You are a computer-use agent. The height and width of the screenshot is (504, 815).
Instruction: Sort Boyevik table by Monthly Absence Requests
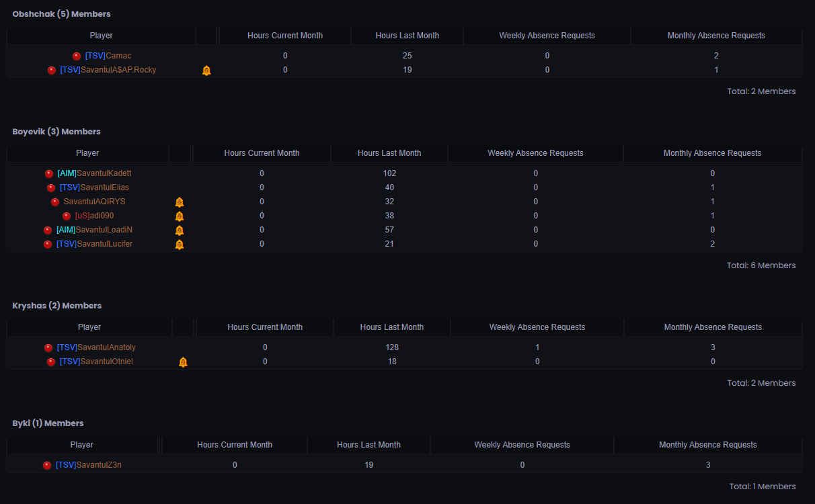pos(712,153)
